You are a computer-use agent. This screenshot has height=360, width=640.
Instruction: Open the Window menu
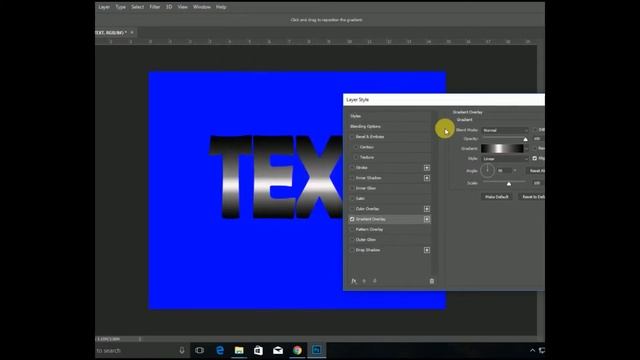[x=202, y=7]
